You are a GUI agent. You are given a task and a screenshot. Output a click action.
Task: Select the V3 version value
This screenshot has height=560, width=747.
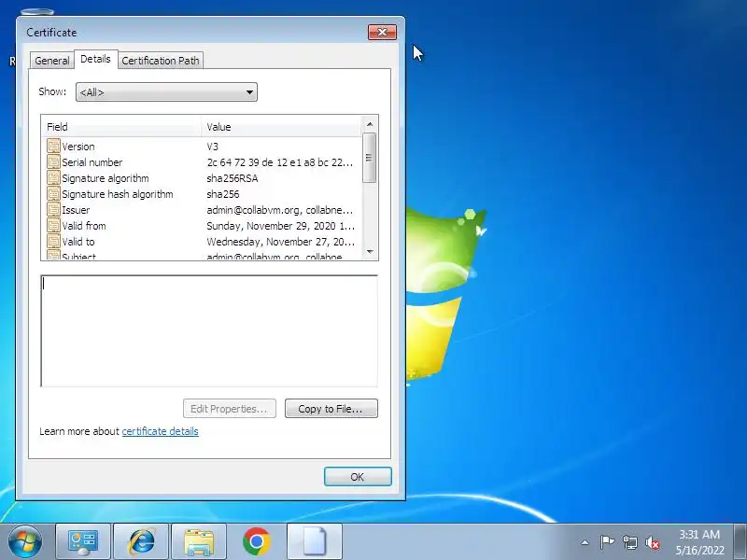tap(213, 147)
